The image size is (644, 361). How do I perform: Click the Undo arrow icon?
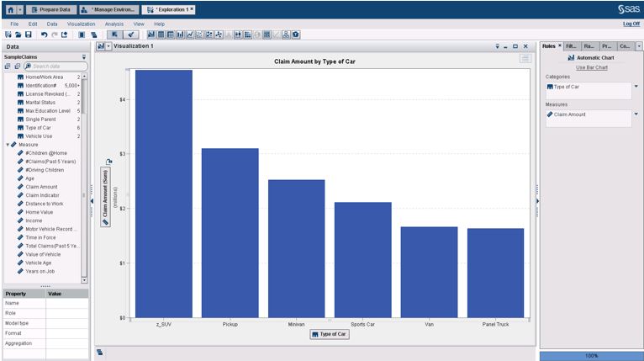(x=44, y=35)
